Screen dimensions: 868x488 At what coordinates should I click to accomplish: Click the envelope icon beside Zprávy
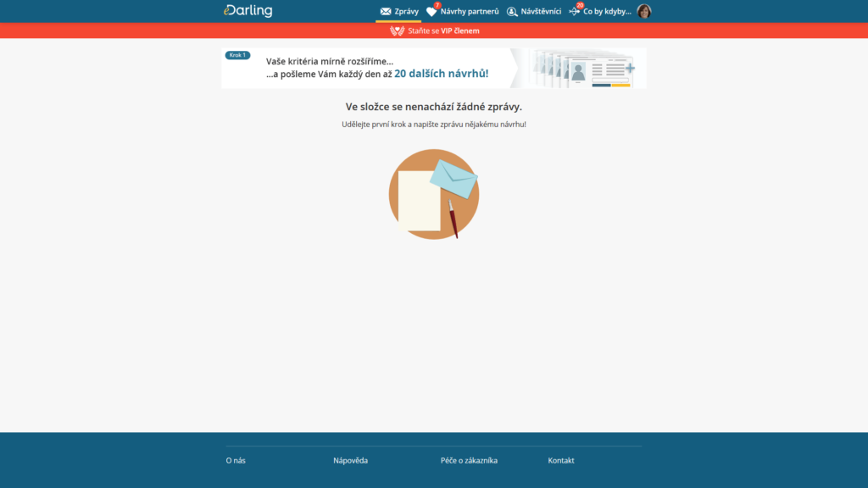click(386, 11)
